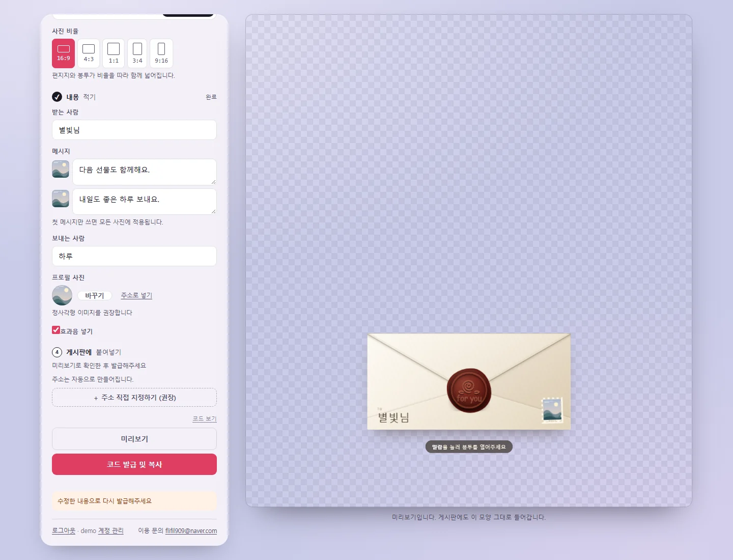Click the 주소는 자동으로 만들어집니다 note

point(93,379)
